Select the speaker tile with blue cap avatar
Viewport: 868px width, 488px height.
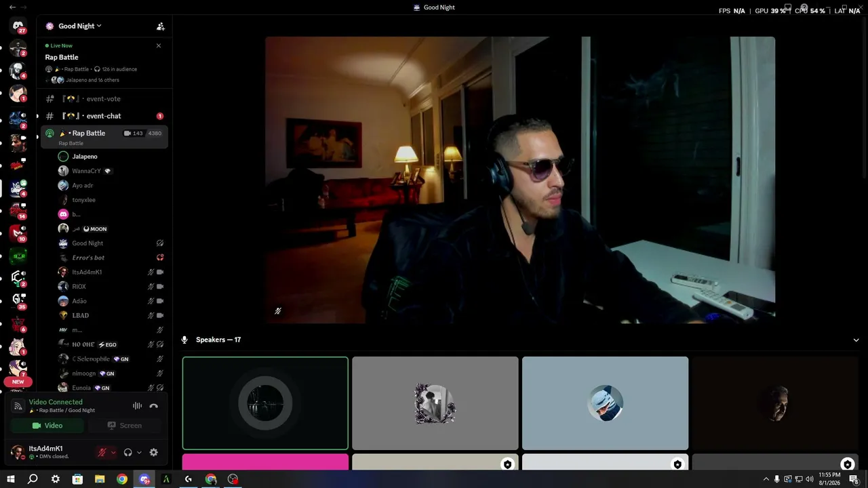tap(606, 403)
